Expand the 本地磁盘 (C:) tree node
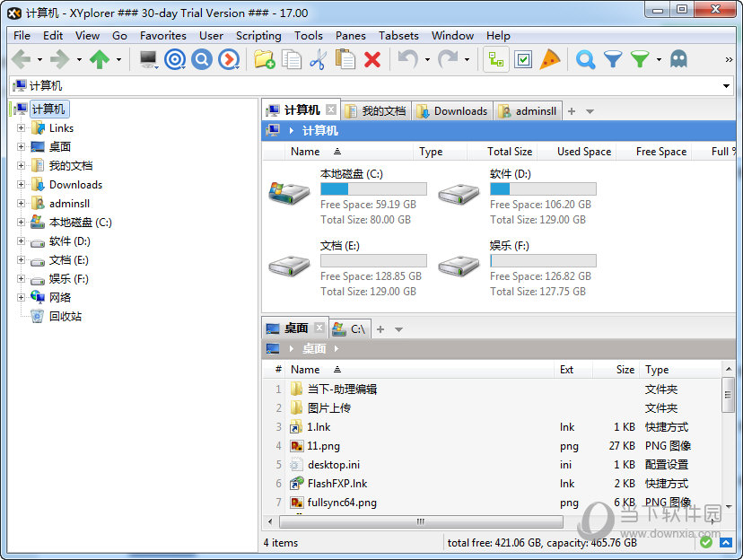This screenshot has width=743, height=560. coord(21,223)
